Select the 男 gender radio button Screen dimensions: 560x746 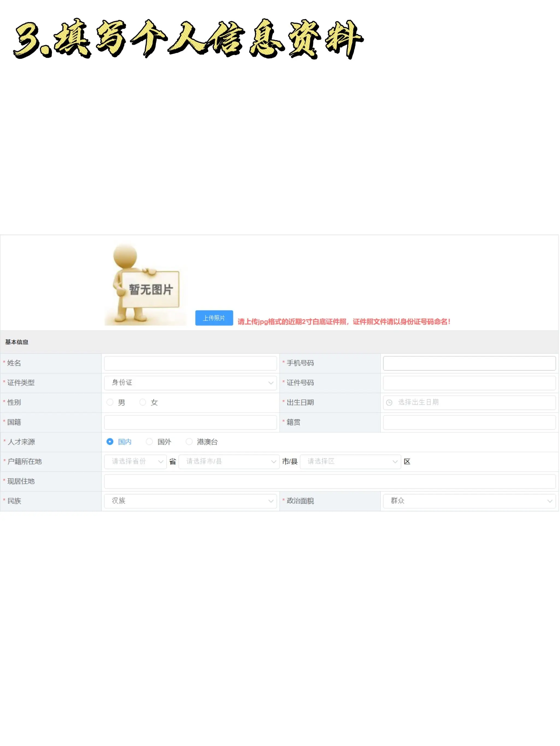point(110,403)
